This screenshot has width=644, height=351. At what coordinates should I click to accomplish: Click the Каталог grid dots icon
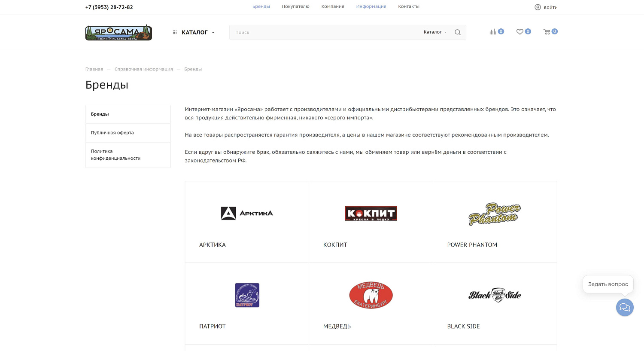[175, 32]
